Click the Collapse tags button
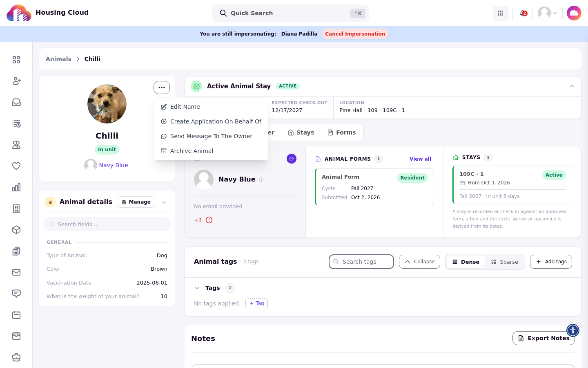This screenshot has height=368, width=588. (419, 262)
